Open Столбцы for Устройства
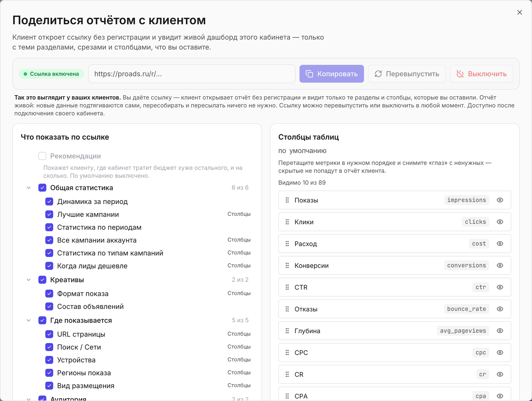The height and width of the screenshot is (401, 532). tap(239, 360)
